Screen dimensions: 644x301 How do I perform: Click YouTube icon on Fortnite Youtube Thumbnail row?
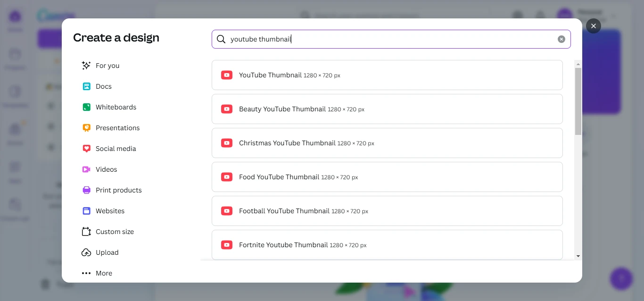pyautogui.click(x=227, y=245)
